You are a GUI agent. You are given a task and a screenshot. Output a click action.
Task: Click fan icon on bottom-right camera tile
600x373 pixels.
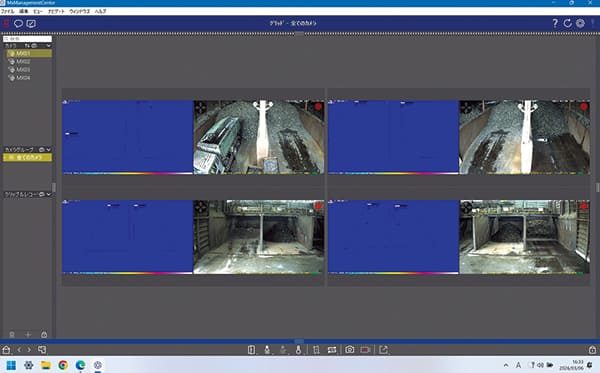[x=466, y=207]
